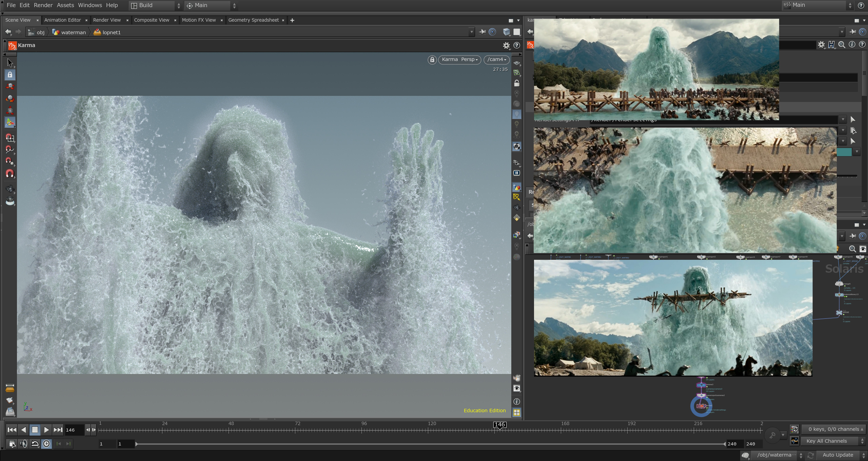868x461 pixels.
Task: Open the File menu
Action: [11, 5]
